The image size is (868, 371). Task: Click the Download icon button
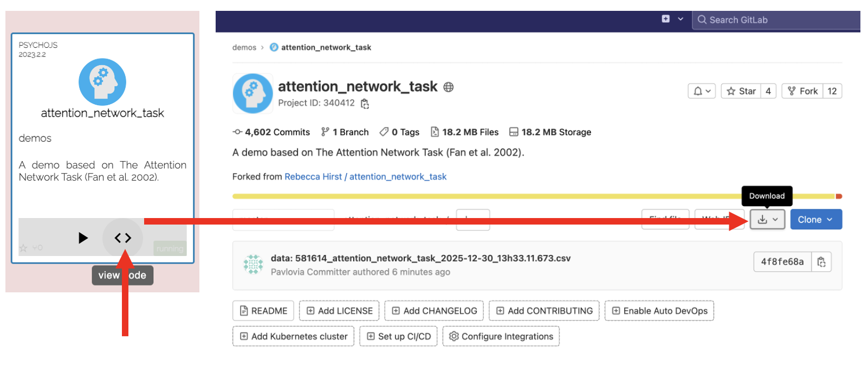(x=762, y=220)
